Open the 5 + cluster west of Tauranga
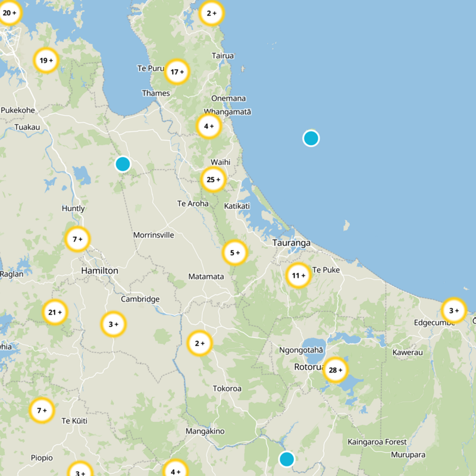This screenshot has width=476, height=476. pyautogui.click(x=235, y=252)
